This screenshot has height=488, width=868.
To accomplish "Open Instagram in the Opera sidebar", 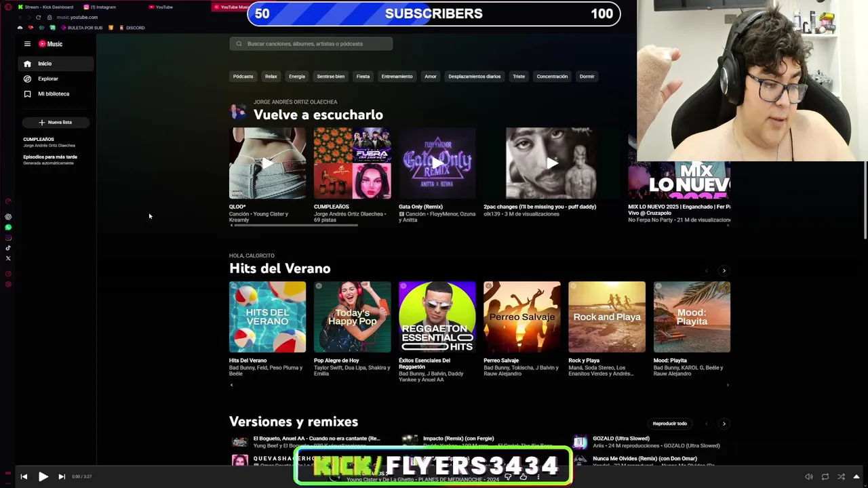I will [8, 237].
